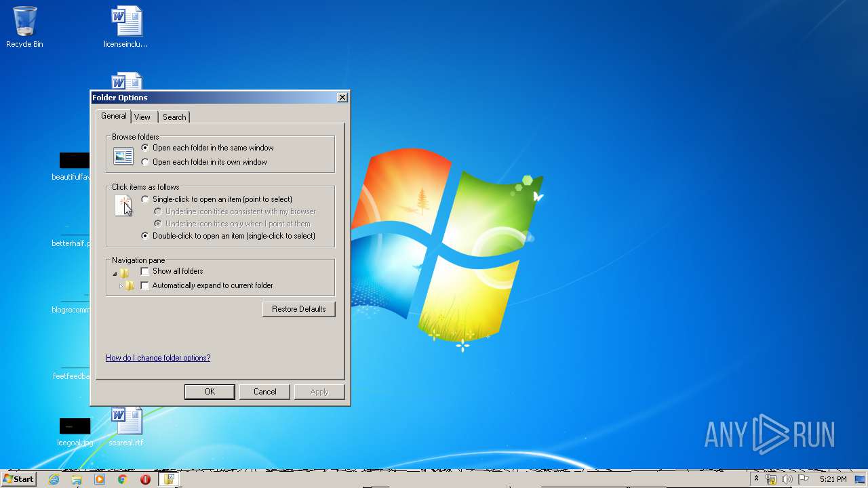868x488 pixels.
Task: Open Action Center flag icon
Action: tap(804, 479)
